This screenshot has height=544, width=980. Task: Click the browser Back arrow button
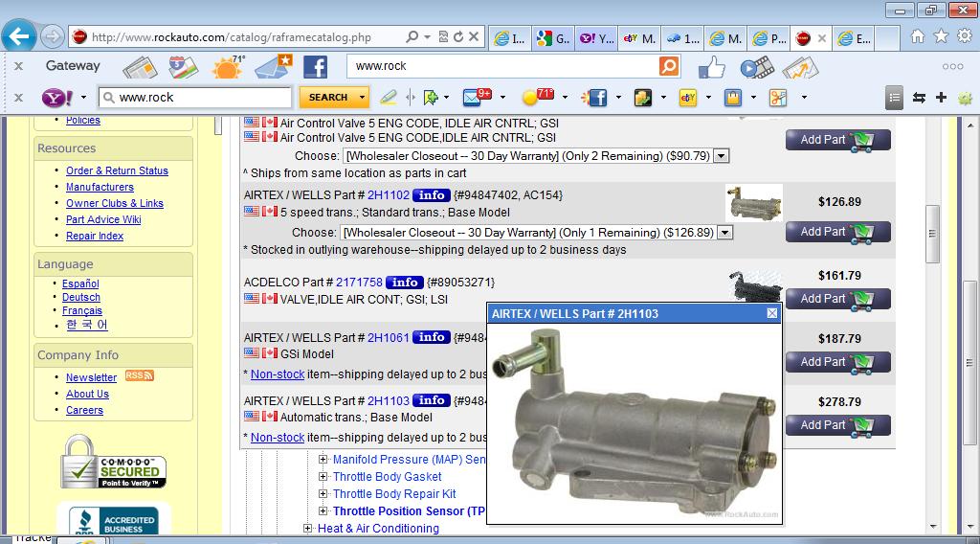(19, 37)
